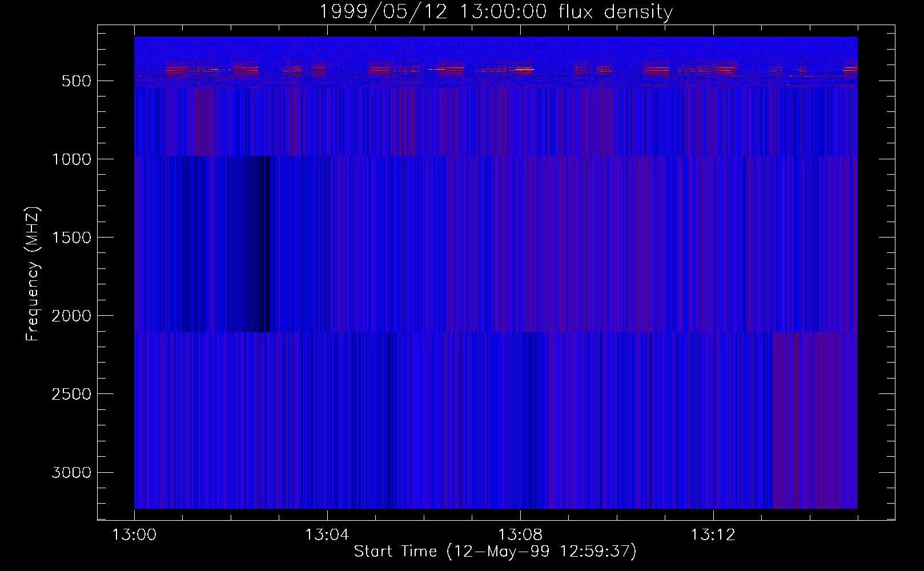Click the plot title "flux density"
This screenshot has width=924, height=571.
(616, 11)
